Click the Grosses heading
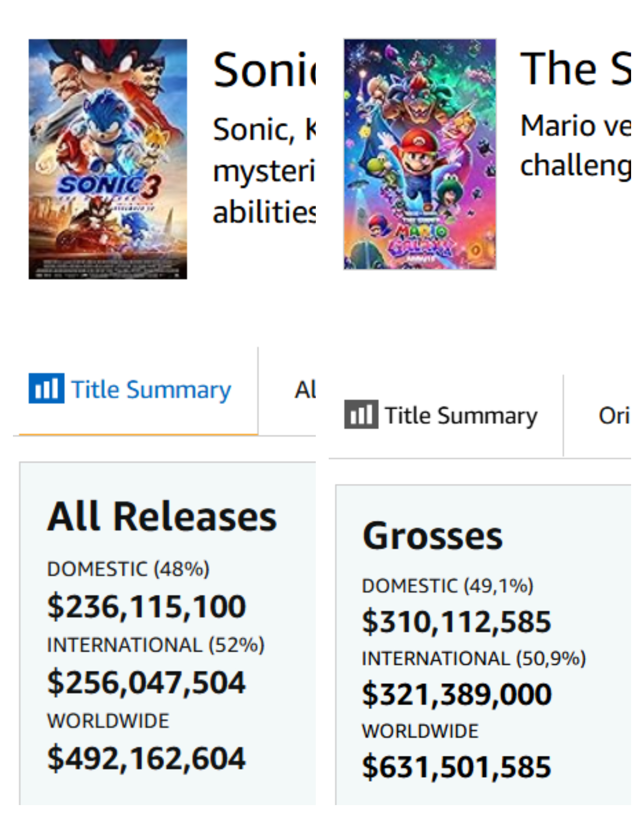The width and height of the screenshot is (644, 818). click(433, 536)
